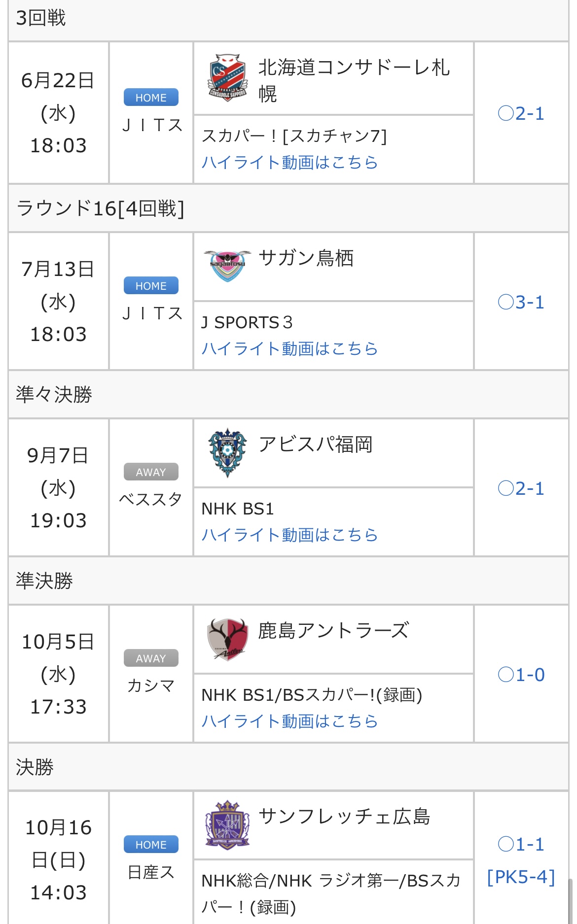
Task: Click the HOME badge for July 13 match
Action: coord(151,286)
